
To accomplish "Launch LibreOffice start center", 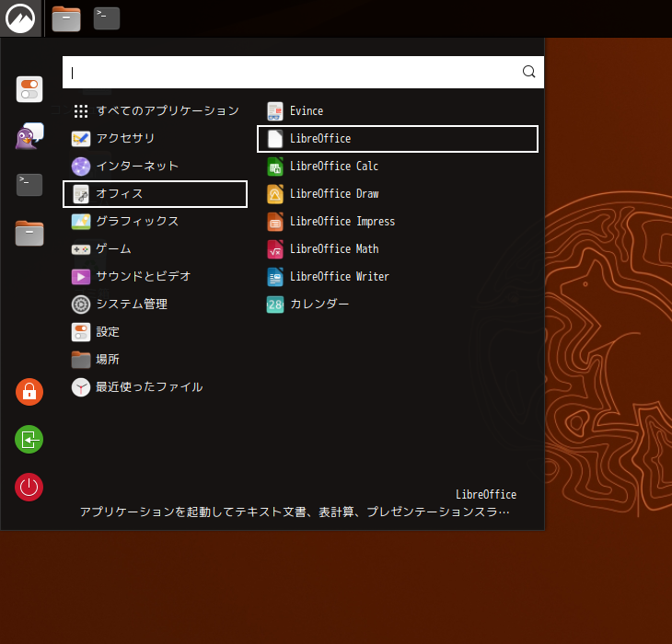I will click(x=398, y=139).
